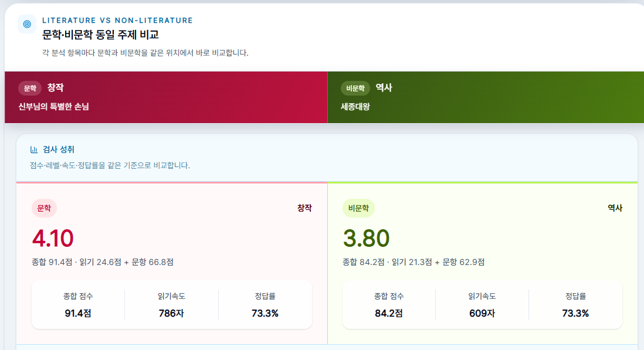Click the breakdown line 종합 91.4점 · 읽기 24.6점
The width and height of the screenshot is (644, 350).
coord(103,262)
